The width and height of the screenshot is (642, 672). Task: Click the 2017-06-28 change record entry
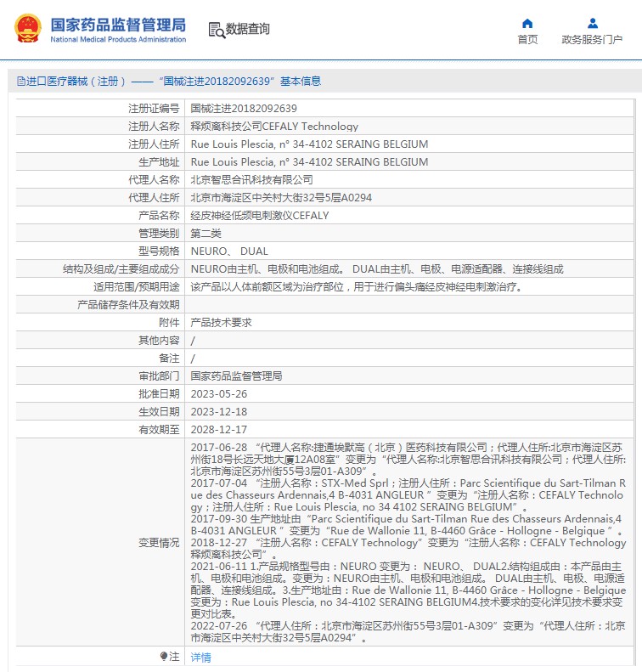tap(408, 460)
